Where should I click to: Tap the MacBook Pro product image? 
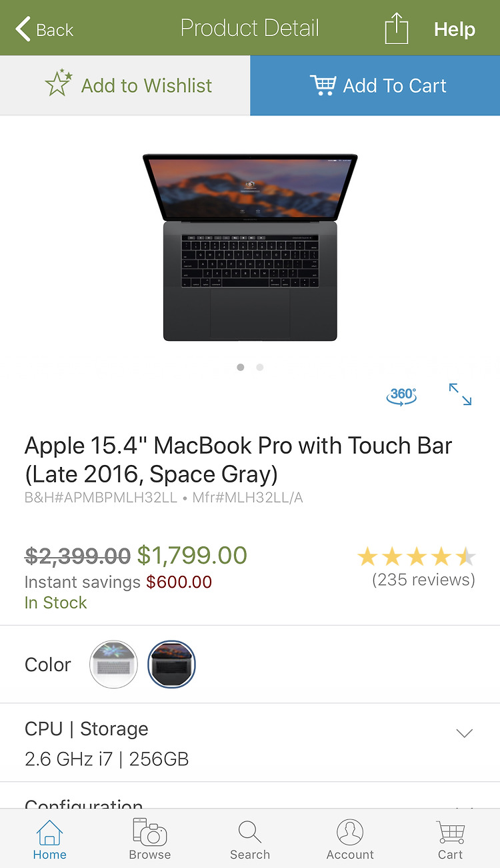pos(250,248)
